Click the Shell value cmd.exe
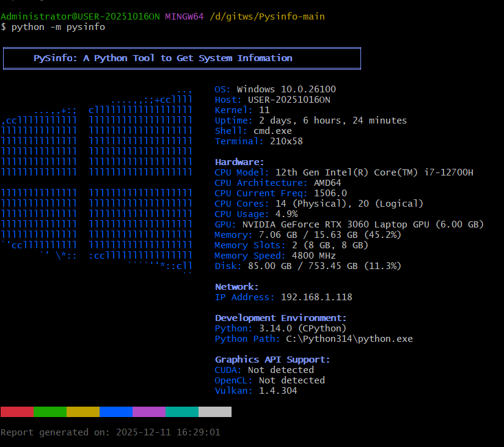The width and height of the screenshot is (504, 447). pos(272,131)
